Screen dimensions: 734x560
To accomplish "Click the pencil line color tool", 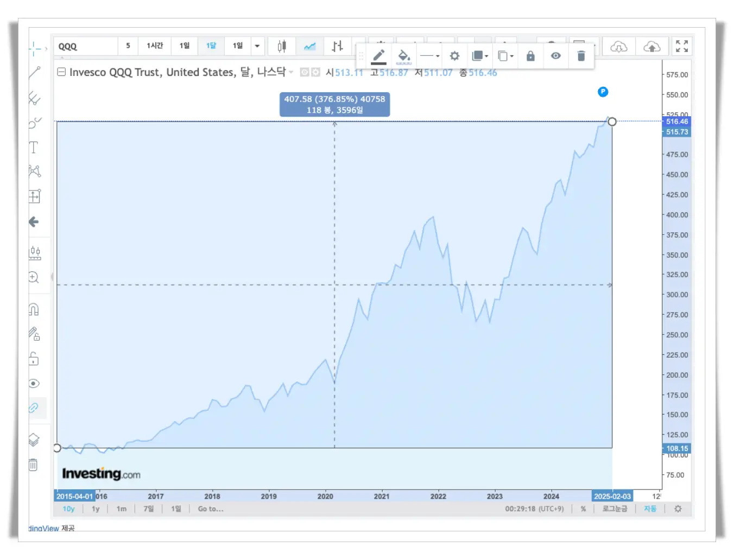I will point(379,56).
